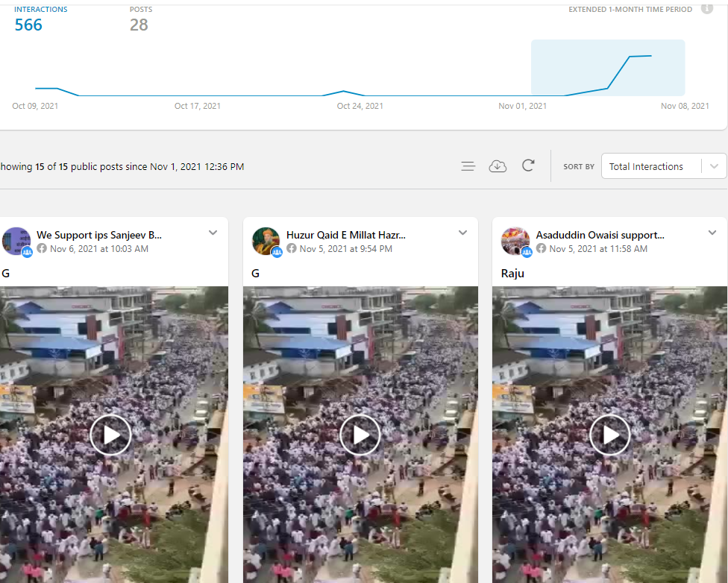Play the Huzur Qaid E Millat video
This screenshot has height=583, width=728.
pyautogui.click(x=360, y=435)
